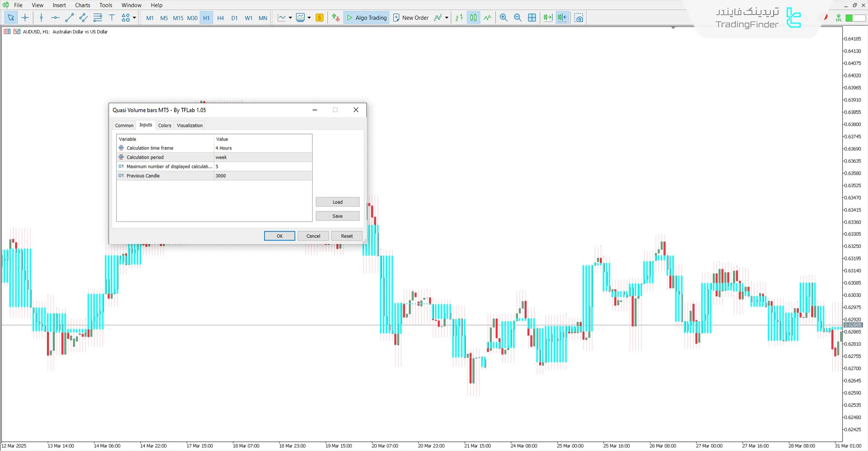Click the Reset button

point(346,236)
